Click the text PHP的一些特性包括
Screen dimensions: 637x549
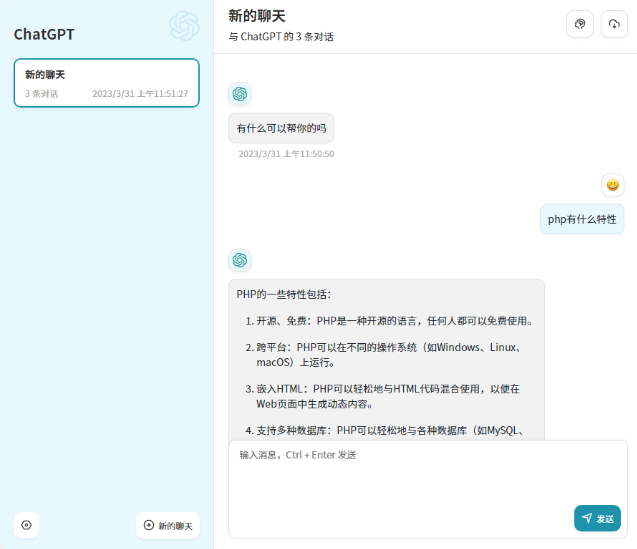click(284, 294)
